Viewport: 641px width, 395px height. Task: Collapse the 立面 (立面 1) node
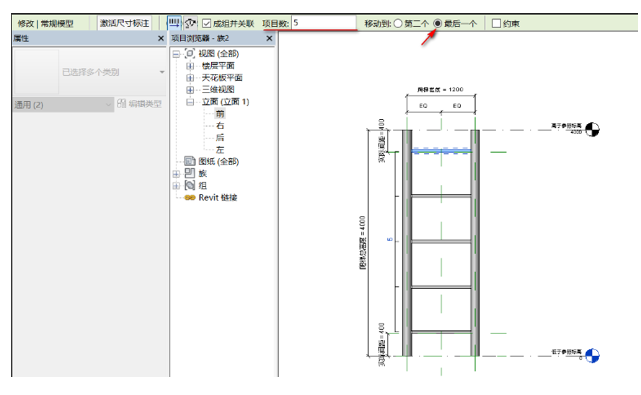(190, 102)
